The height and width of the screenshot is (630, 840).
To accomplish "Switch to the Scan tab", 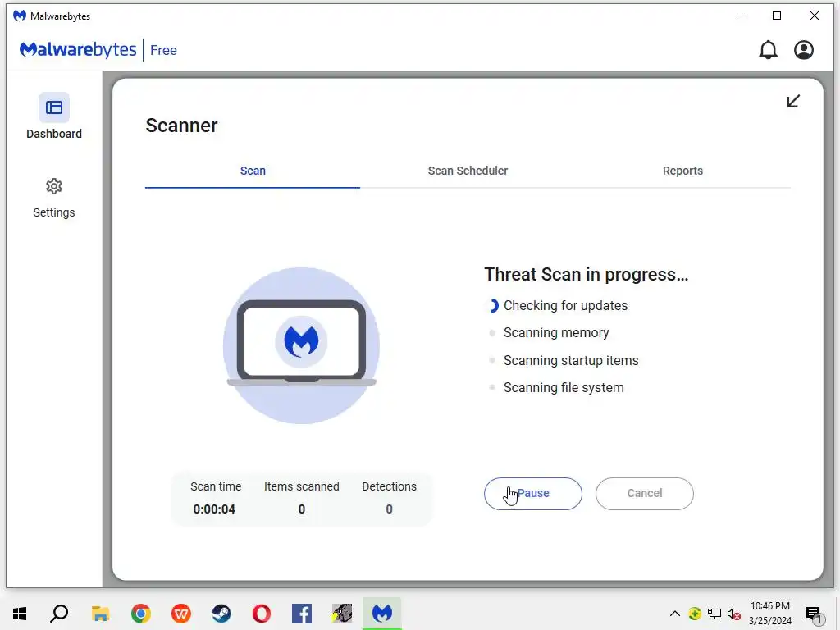I will pos(253,171).
